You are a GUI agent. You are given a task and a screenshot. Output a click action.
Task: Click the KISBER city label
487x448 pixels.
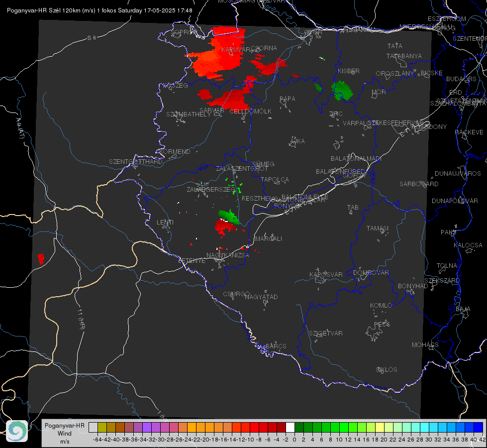point(349,71)
